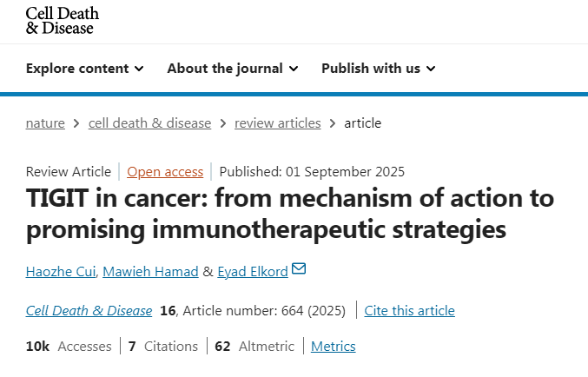Expand the Publish with us chevron

(431, 69)
